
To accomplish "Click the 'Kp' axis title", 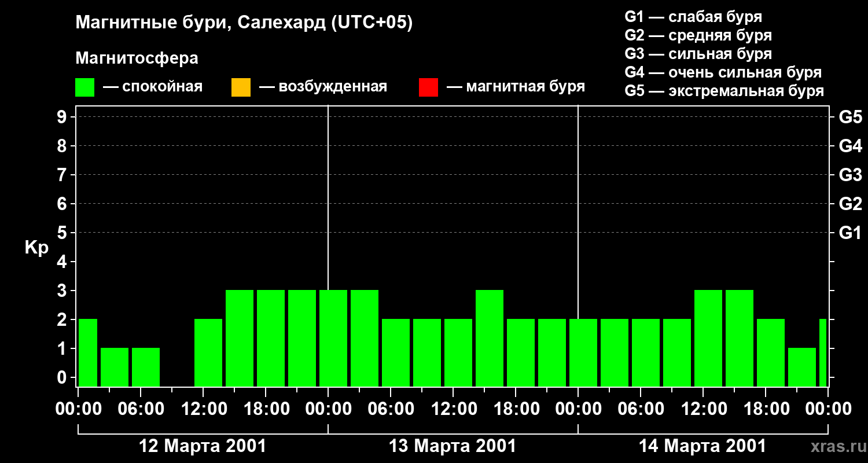I will [x=36, y=248].
